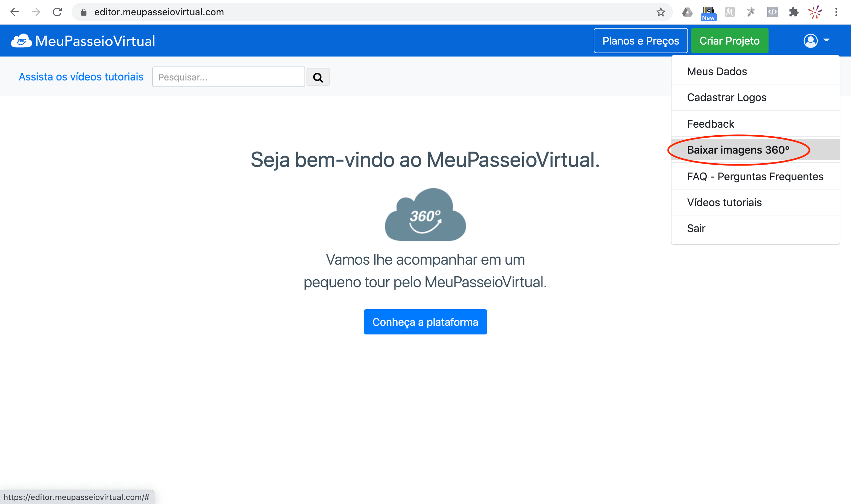Image resolution: width=851 pixels, height=504 pixels.
Task: Focus the Pesquisar search field
Action: tap(228, 77)
